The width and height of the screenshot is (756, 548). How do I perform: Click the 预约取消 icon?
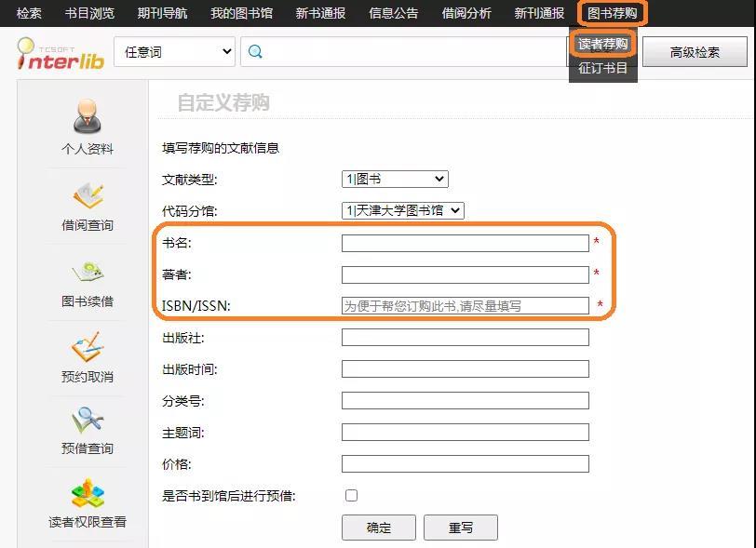(87, 347)
